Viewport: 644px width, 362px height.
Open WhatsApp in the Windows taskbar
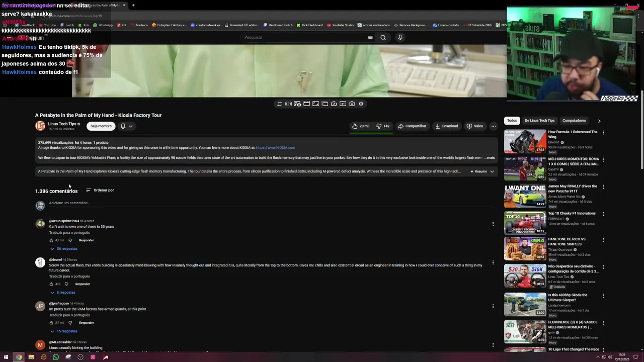pyautogui.click(x=56, y=357)
